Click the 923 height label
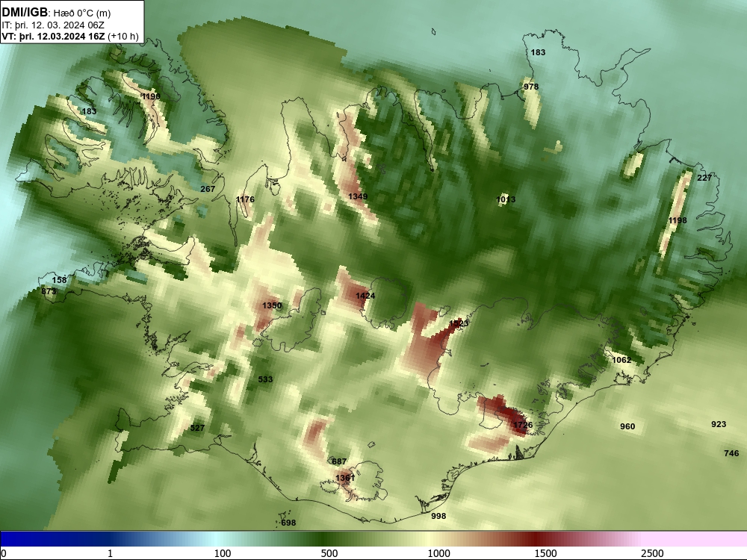The image size is (747, 560). pyautogui.click(x=719, y=424)
